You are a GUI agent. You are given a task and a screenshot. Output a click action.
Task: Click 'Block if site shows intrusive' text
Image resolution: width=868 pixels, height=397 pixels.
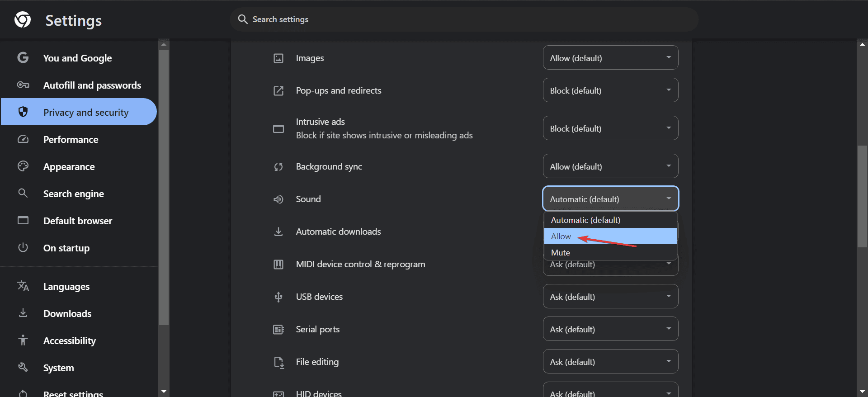(x=384, y=135)
